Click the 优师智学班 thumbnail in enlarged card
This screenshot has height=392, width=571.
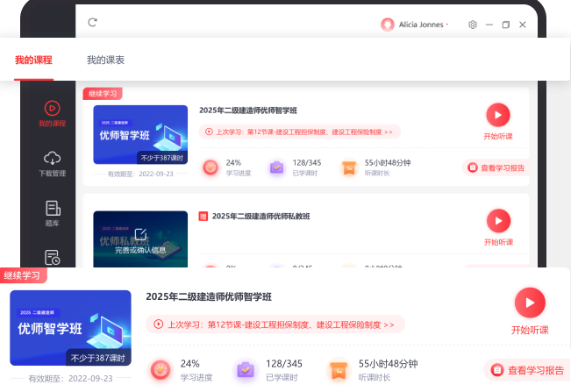pyautogui.click(x=70, y=328)
